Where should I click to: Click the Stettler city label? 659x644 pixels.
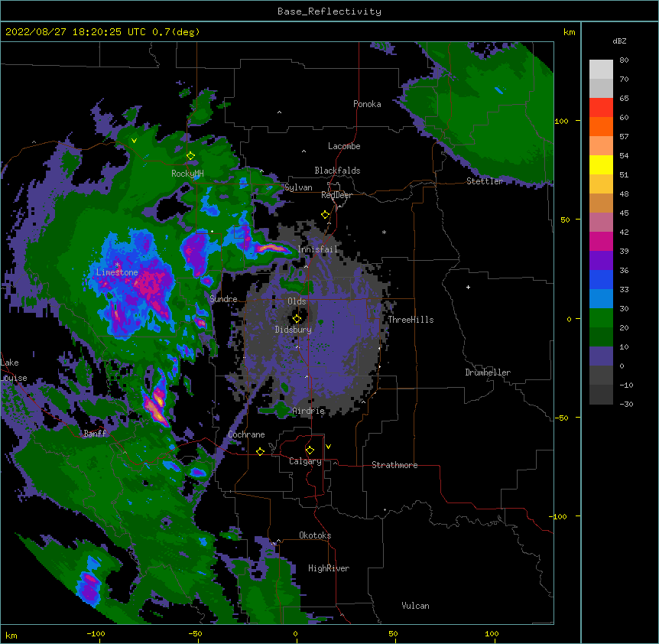coord(485,181)
